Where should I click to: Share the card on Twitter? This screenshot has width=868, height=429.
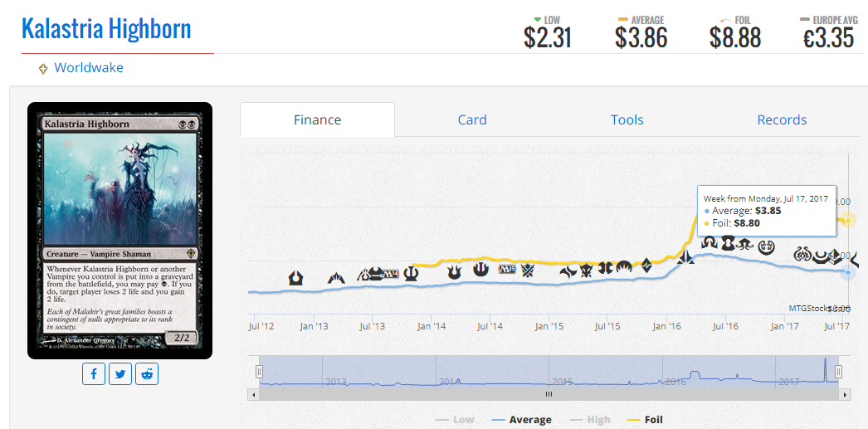tap(120, 374)
